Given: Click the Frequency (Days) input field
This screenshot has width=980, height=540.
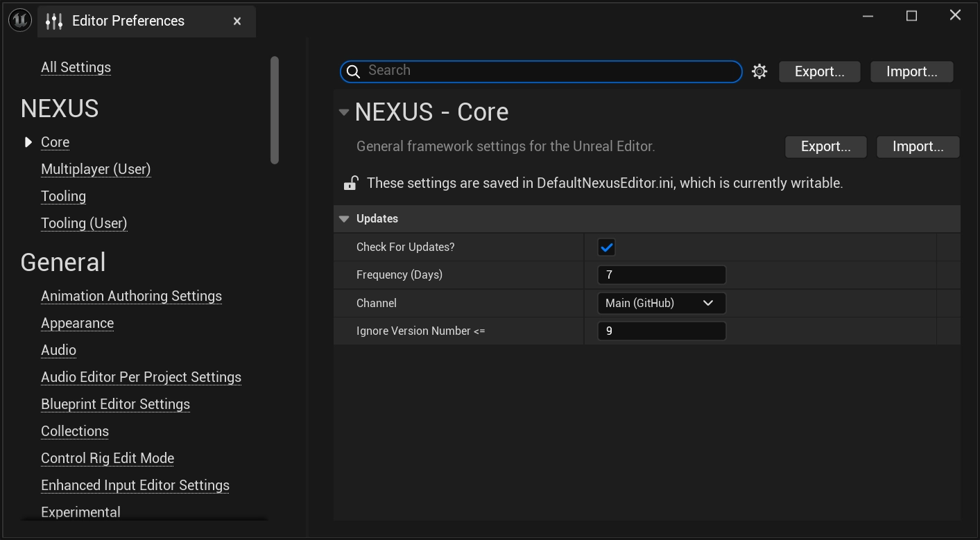Looking at the screenshot, I should click(x=661, y=275).
